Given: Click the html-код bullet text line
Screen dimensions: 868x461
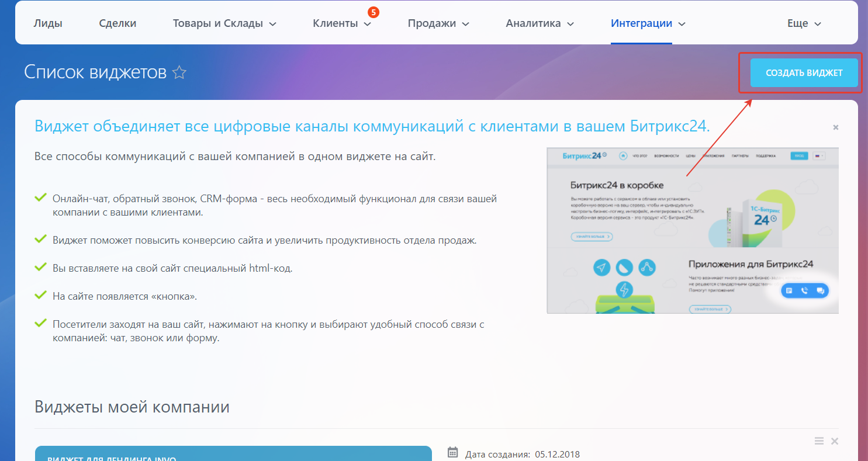Looking at the screenshot, I should point(172,268).
